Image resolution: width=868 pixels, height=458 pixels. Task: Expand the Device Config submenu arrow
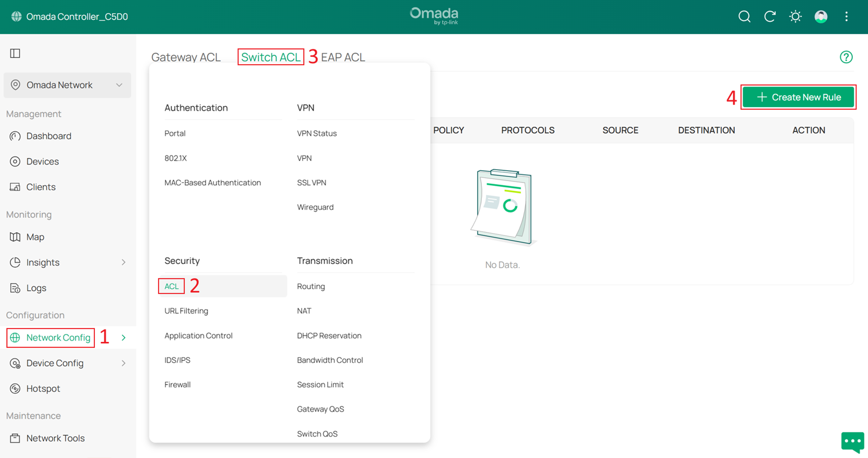tap(123, 363)
